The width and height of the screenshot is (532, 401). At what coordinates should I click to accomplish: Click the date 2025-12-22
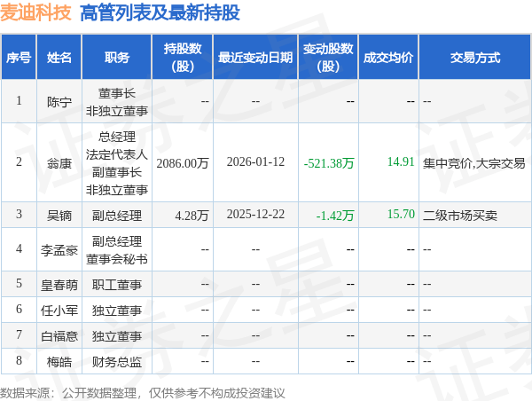pos(255,214)
